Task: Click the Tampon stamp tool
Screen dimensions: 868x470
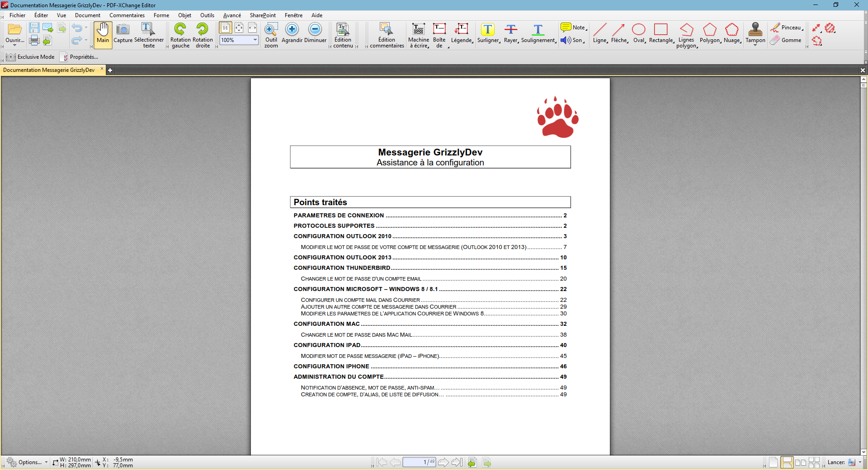Action: click(755, 33)
